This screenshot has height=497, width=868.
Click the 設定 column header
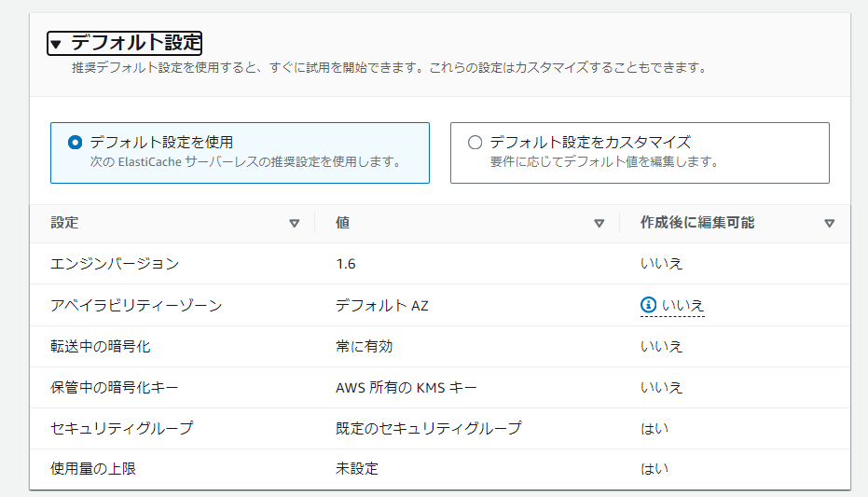click(x=64, y=223)
